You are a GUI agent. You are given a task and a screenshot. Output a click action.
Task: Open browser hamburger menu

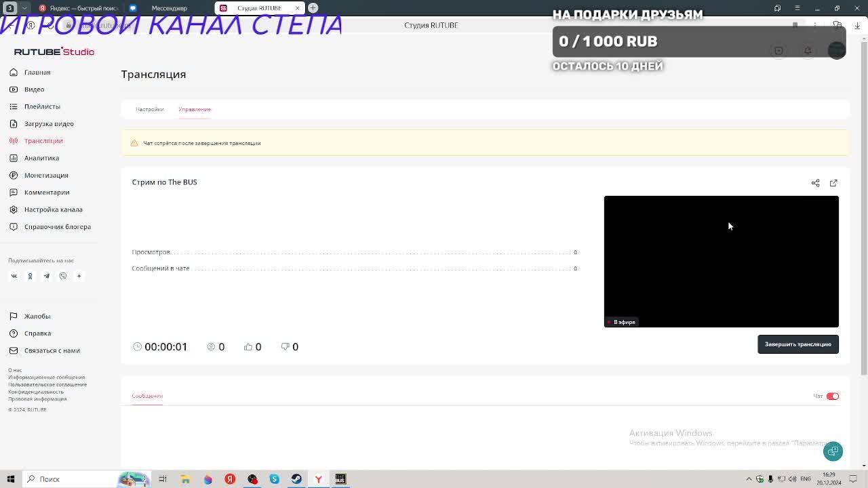(x=797, y=8)
